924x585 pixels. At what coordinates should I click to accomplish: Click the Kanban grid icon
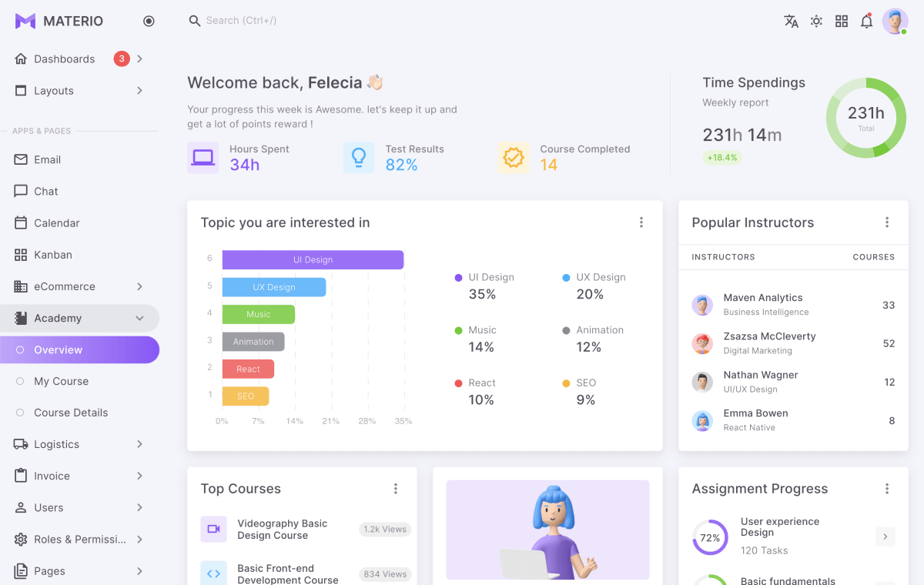pyautogui.click(x=21, y=255)
